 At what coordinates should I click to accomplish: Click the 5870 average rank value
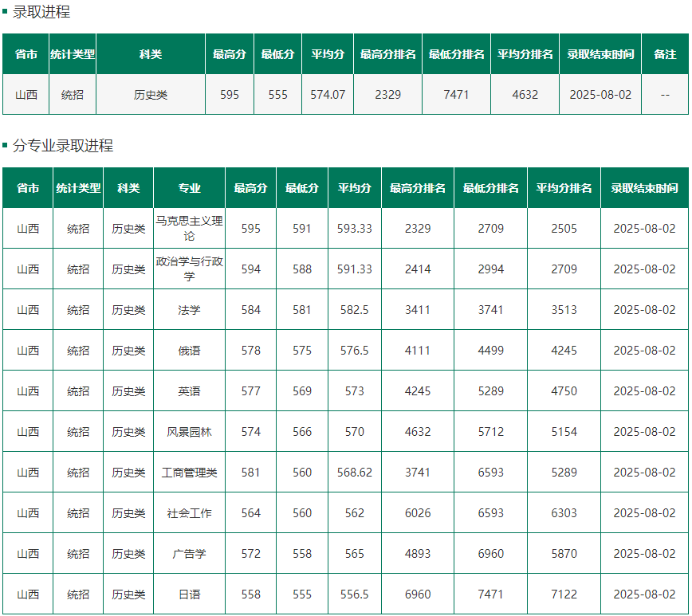564,554
